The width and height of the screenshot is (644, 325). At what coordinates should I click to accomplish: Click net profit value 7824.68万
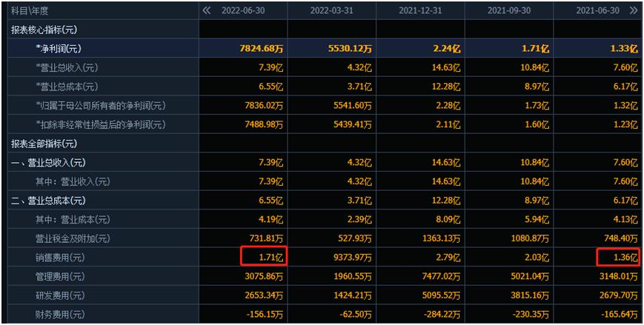262,49
